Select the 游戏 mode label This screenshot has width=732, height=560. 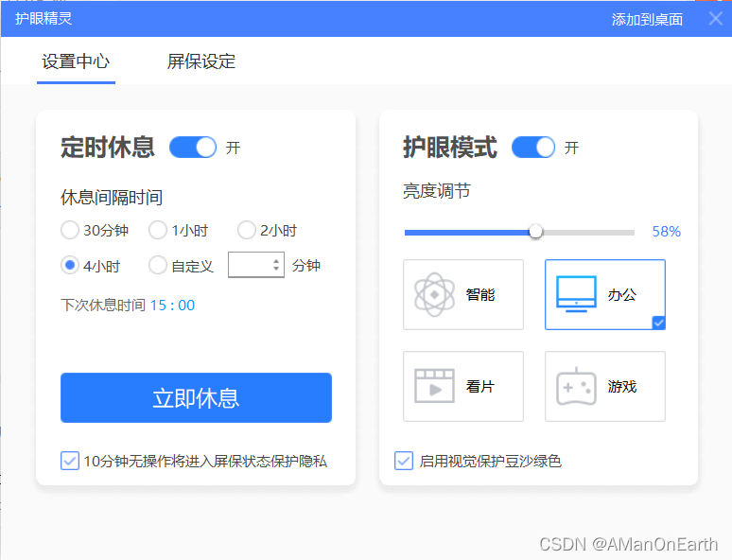622,386
